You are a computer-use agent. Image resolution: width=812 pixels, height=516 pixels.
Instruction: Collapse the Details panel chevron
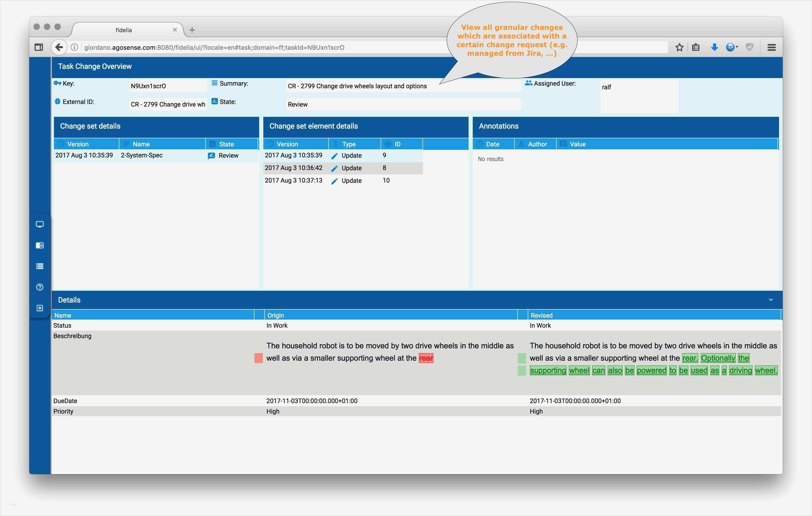click(771, 300)
